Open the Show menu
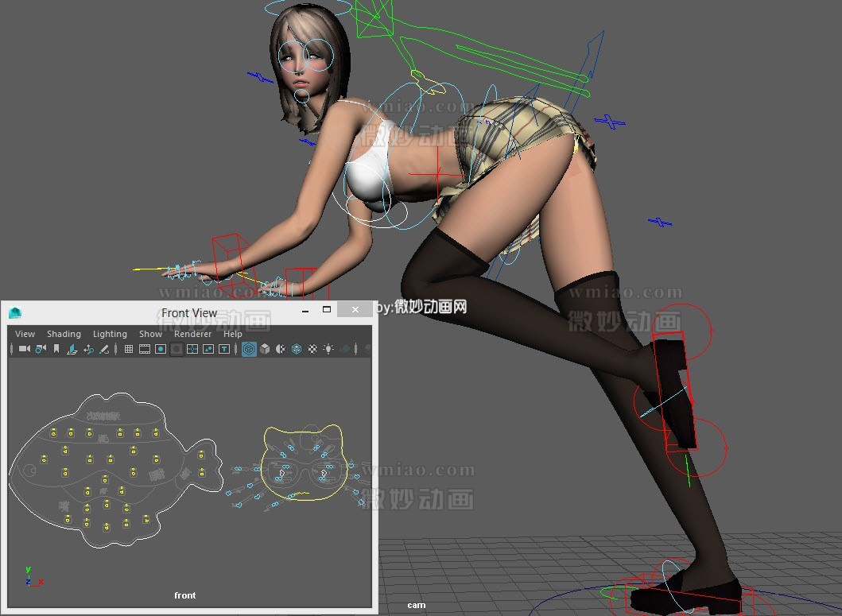842x616 pixels. click(x=149, y=334)
